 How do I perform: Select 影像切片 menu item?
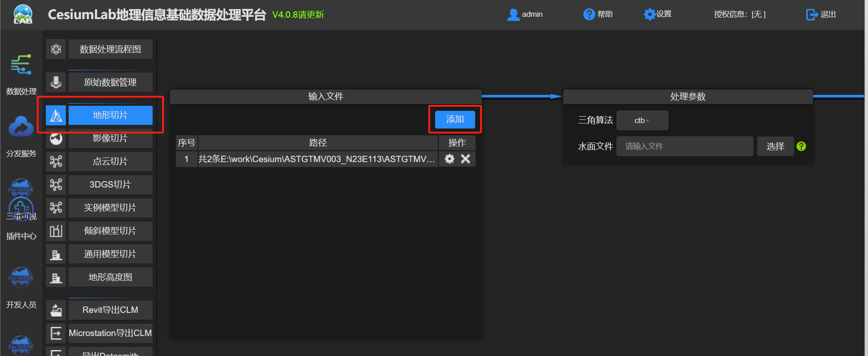coord(110,138)
